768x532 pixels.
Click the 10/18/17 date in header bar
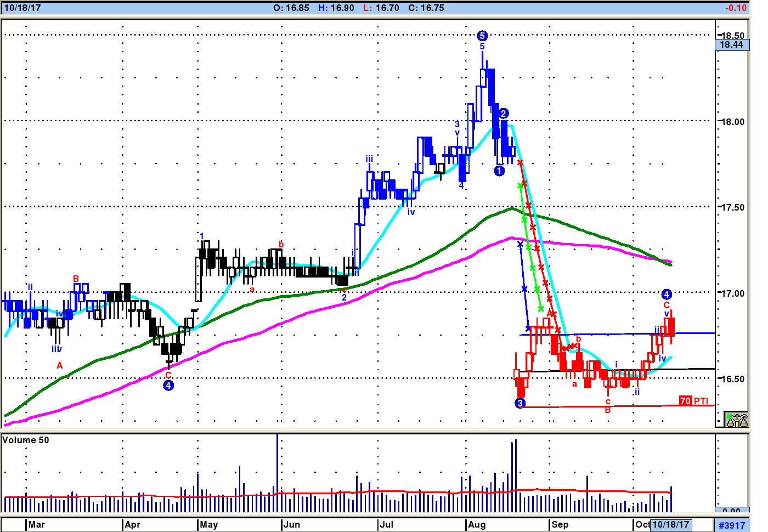point(22,8)
